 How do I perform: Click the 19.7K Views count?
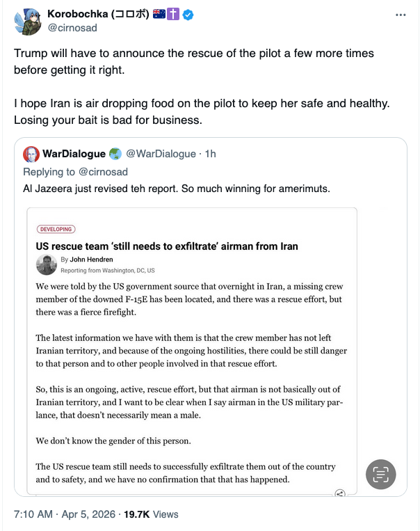(151, 514)
